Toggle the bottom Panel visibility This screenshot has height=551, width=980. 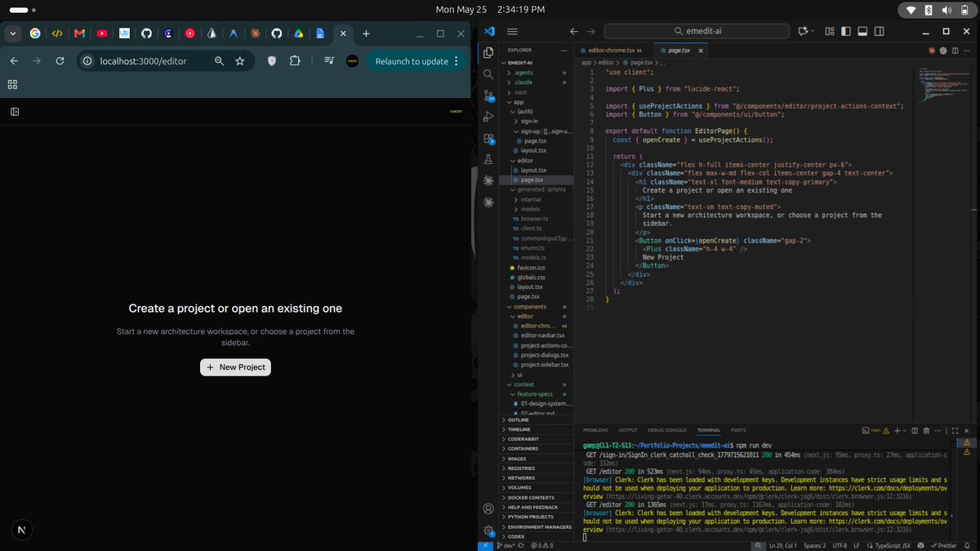click(862, 31)
